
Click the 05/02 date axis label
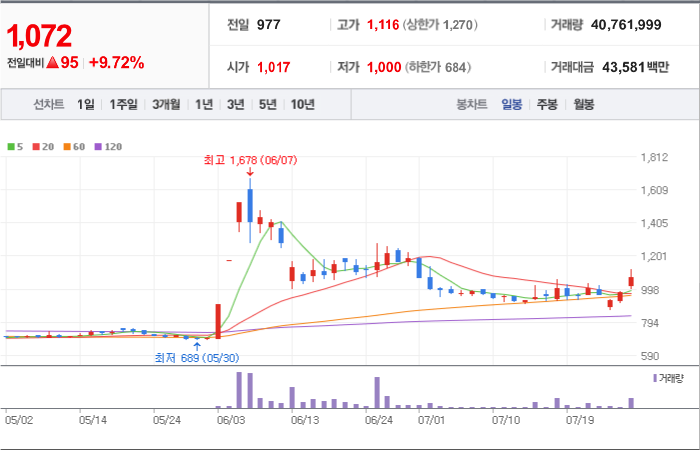(x=19, y=421)
